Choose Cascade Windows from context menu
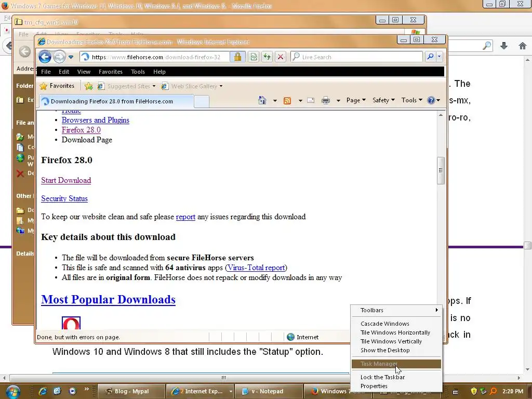This screenshot has width=532, height=399. click(x=396, y=324)
